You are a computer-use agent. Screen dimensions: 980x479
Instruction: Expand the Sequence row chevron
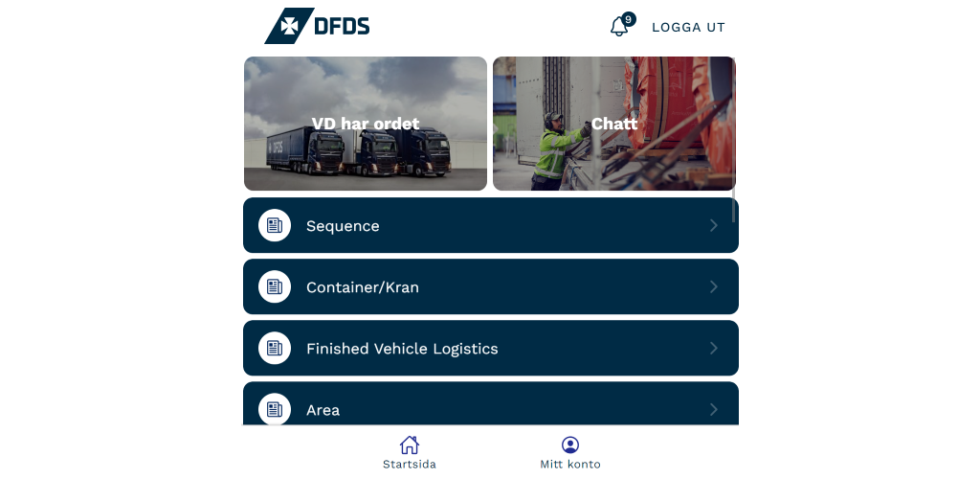(714, 225)
